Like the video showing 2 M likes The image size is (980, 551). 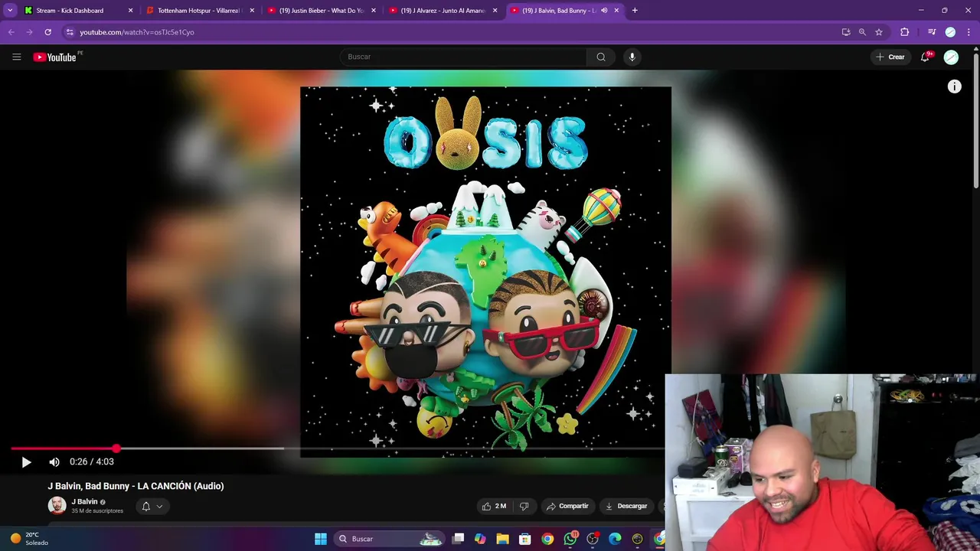click(494, 506)
